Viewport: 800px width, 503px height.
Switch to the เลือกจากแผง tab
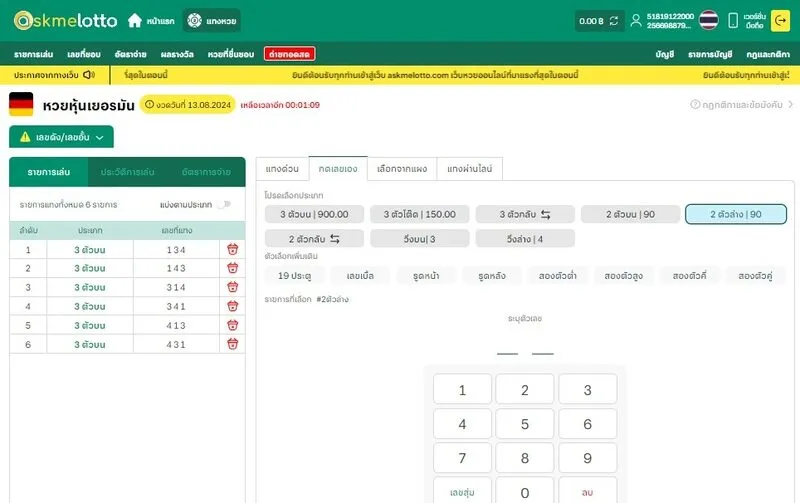402,169
